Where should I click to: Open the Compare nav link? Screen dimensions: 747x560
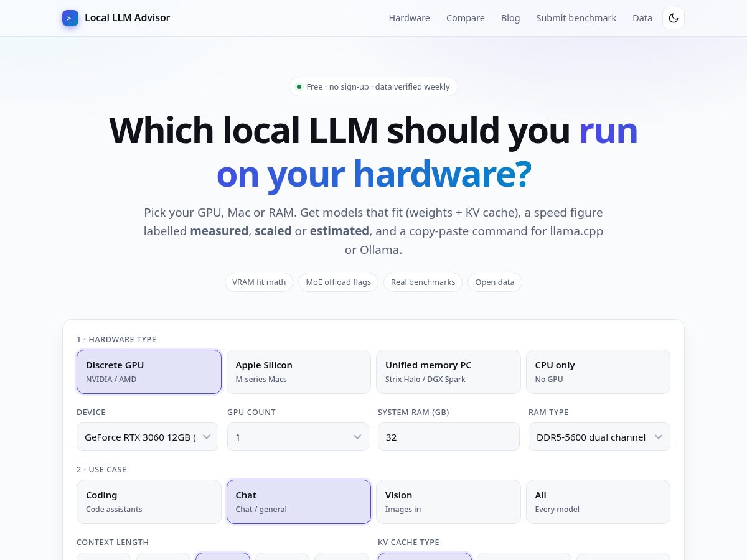click(465, 18)
